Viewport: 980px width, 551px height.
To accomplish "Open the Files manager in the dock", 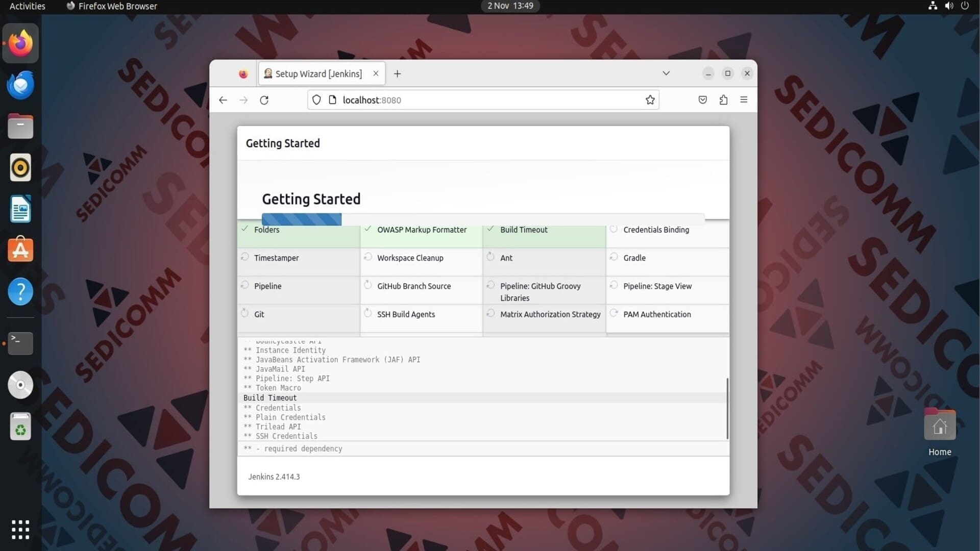I will [x=20, y=126].
